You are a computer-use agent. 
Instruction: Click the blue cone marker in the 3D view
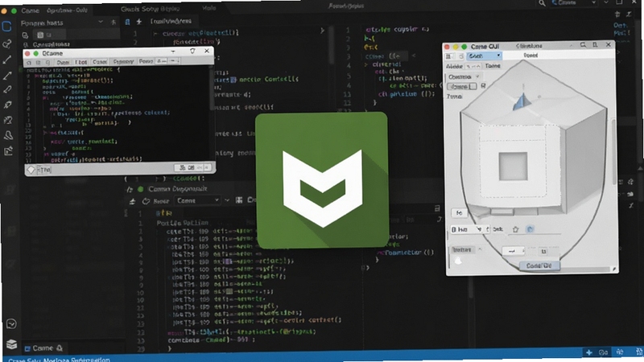(x=520, y=102)
